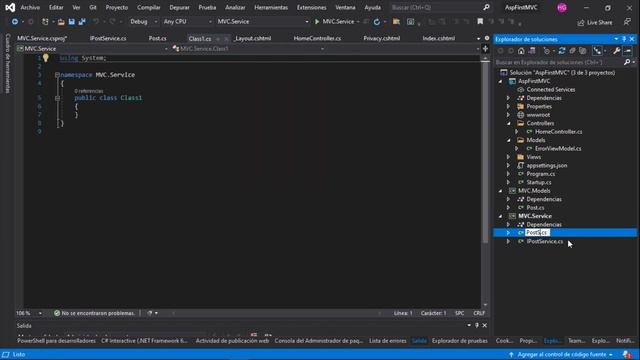Open the Depurar menu

(179, 7)
